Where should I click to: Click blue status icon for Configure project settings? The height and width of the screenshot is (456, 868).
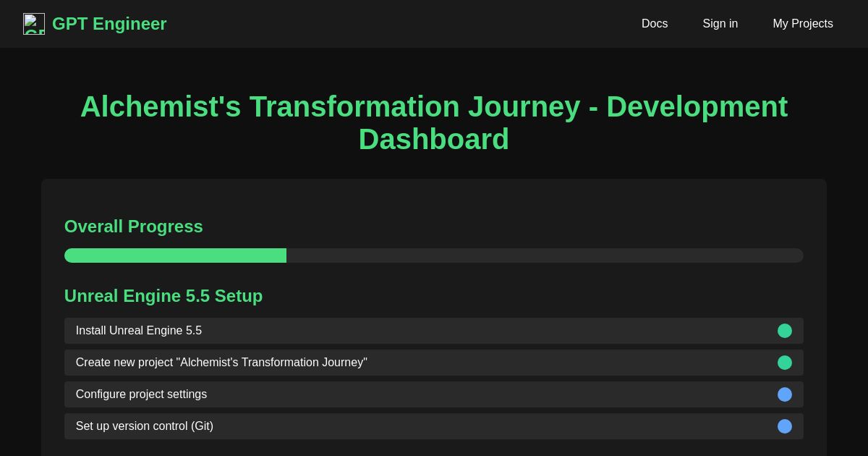[x=785, y=394]
